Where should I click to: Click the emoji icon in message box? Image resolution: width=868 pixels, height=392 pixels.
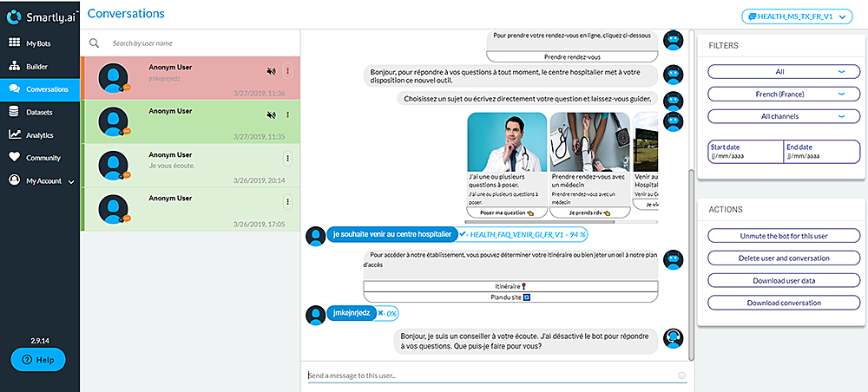coord(681,376)
